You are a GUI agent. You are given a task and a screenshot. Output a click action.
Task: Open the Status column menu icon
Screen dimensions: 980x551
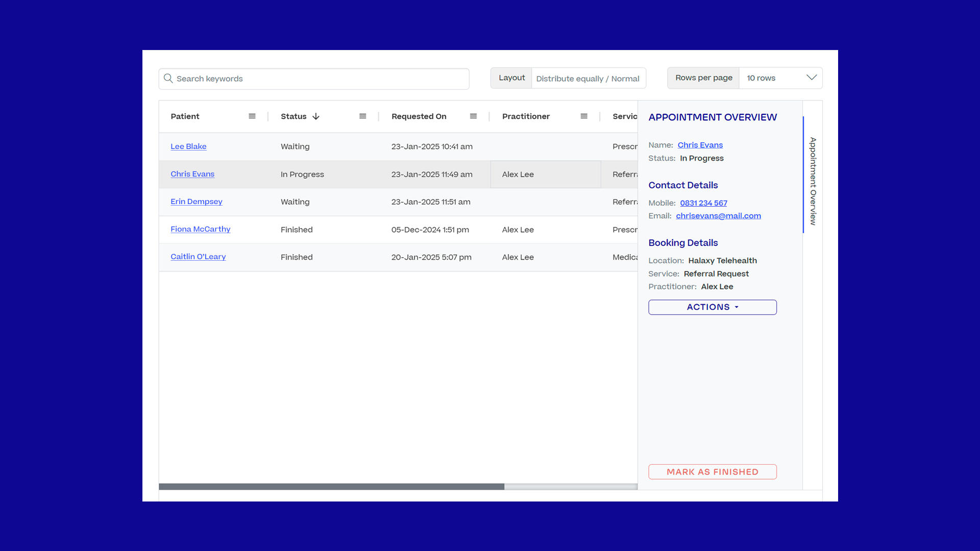click(x=363, y=116)
